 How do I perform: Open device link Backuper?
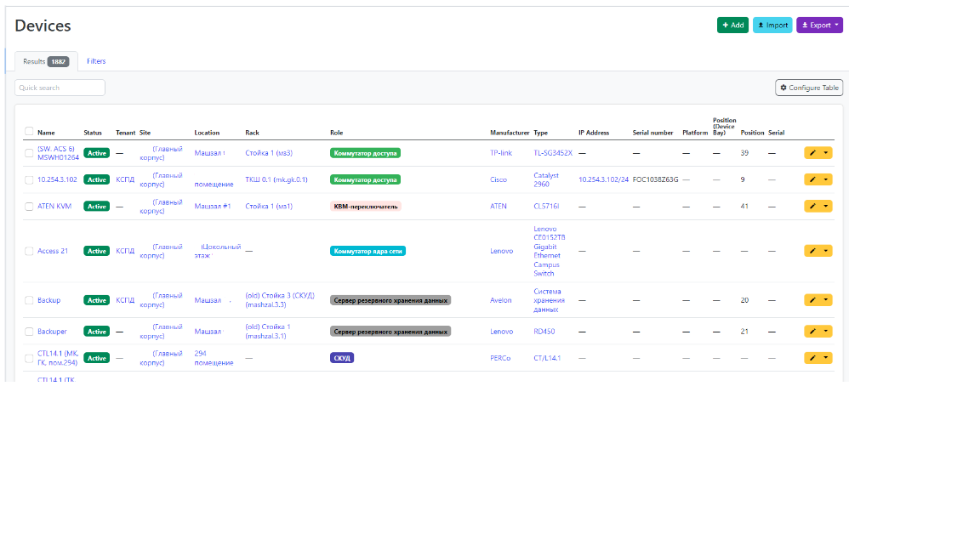pos(52,332)
